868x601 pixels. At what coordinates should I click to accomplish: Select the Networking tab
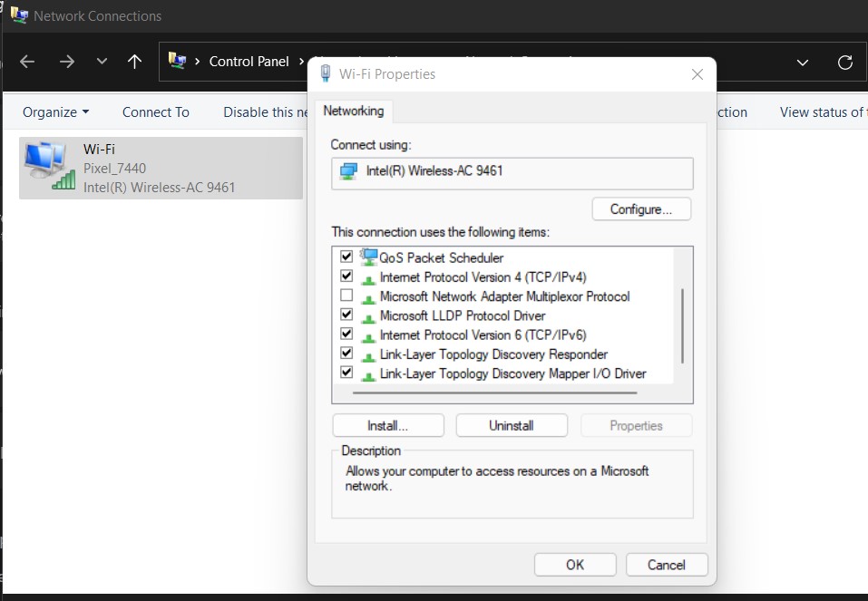point(353,111)
